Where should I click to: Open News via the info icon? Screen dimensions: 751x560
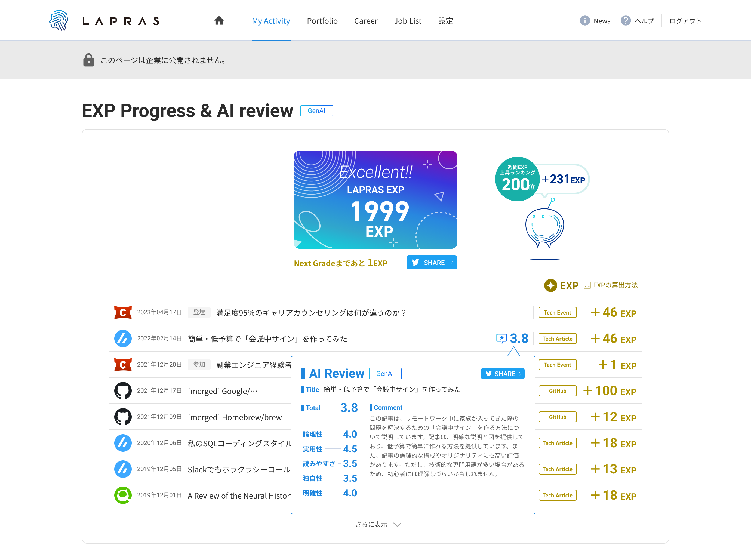tap(585, 21)
